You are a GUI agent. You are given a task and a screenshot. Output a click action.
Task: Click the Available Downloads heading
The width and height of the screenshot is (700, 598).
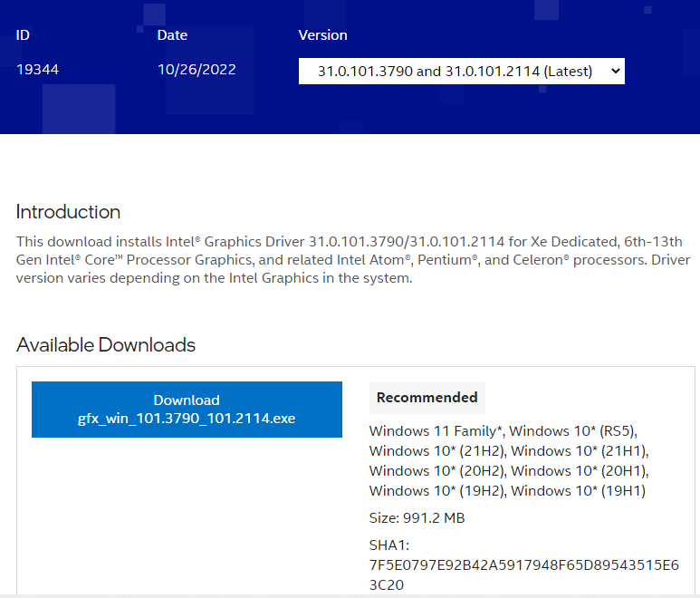[x=106, y=345]
